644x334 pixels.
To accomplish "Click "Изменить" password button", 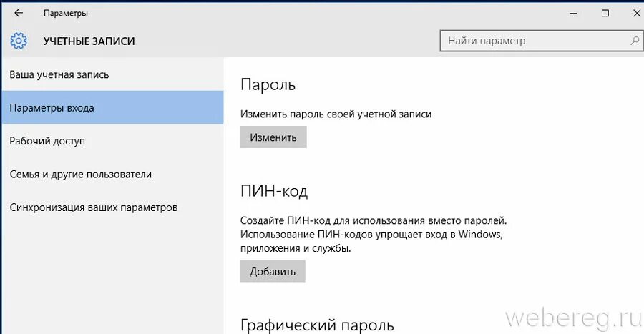I will click(273, 137).
